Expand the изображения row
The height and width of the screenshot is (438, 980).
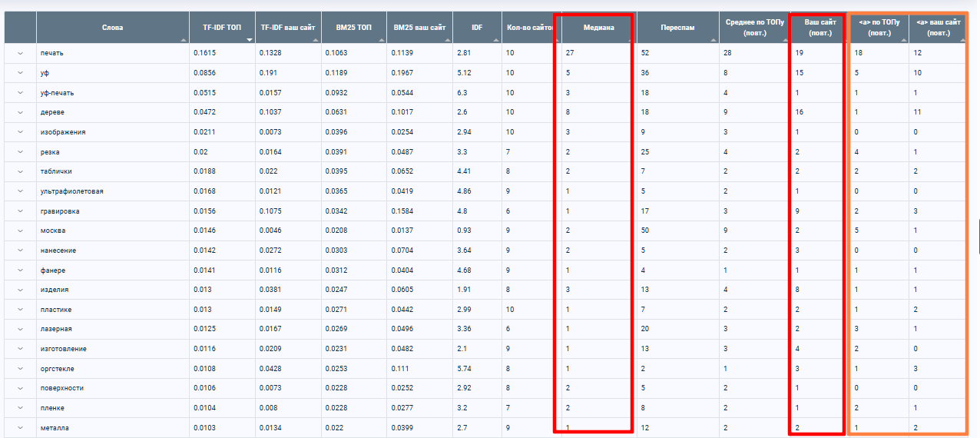pyautogui.click(x=20, y=132)
